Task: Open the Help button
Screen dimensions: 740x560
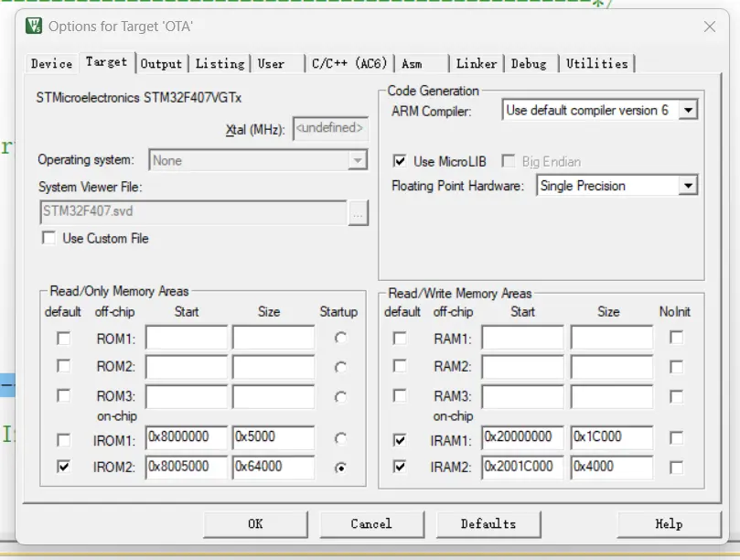Action: (669, 524)
